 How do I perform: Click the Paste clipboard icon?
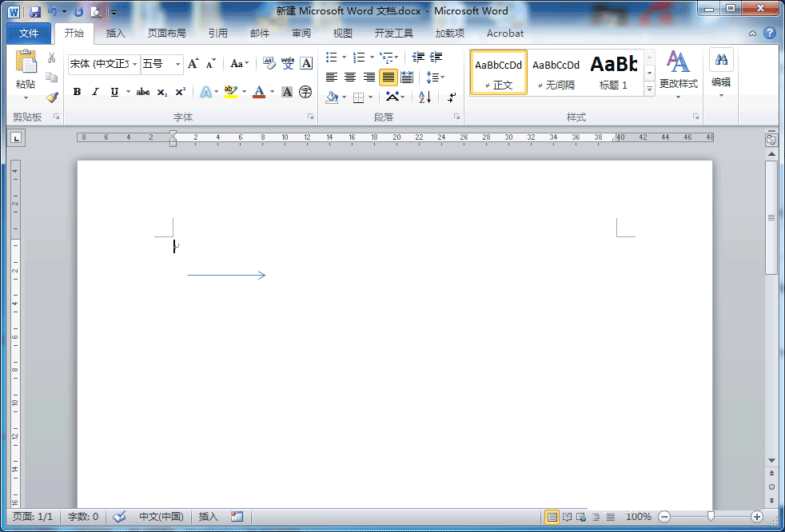[26, 62]
